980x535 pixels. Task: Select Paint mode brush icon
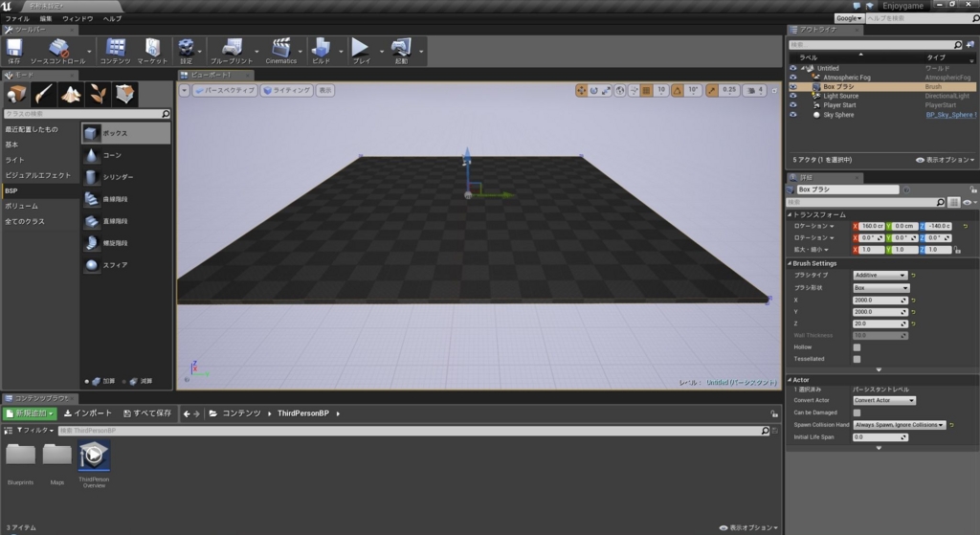click(x=44, y=94)
